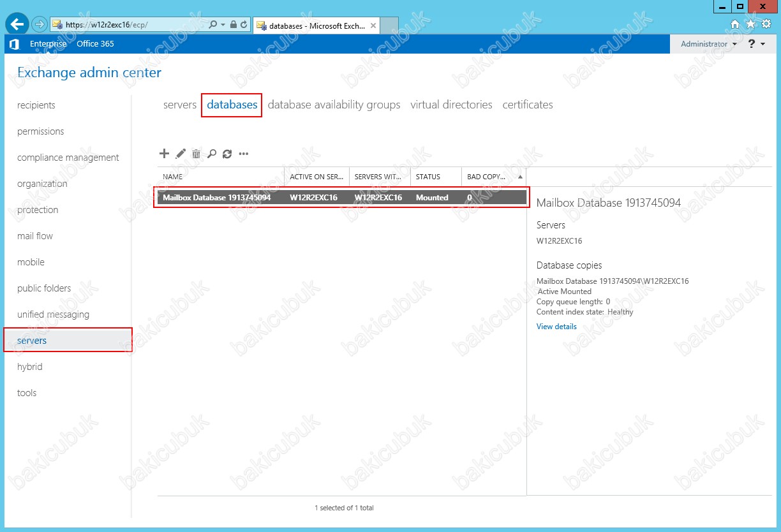Click the browser forward arrow button
This screenshot has height=532, width=781.
tap(39, 24)
